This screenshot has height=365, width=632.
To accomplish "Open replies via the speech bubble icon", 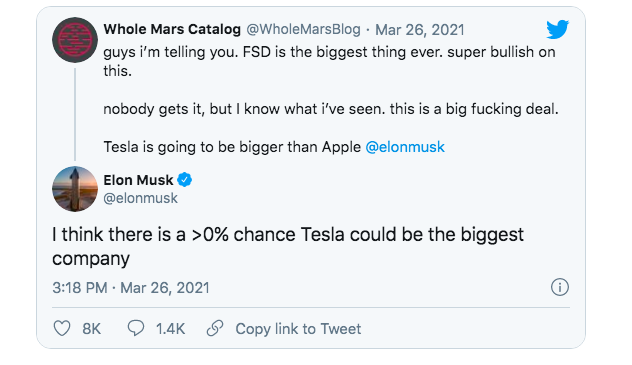I will tap(136, 328).
